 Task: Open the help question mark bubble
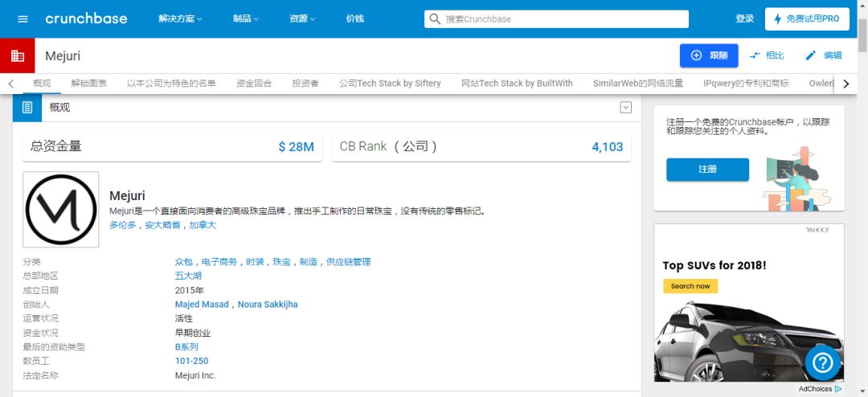click(823, 362)
